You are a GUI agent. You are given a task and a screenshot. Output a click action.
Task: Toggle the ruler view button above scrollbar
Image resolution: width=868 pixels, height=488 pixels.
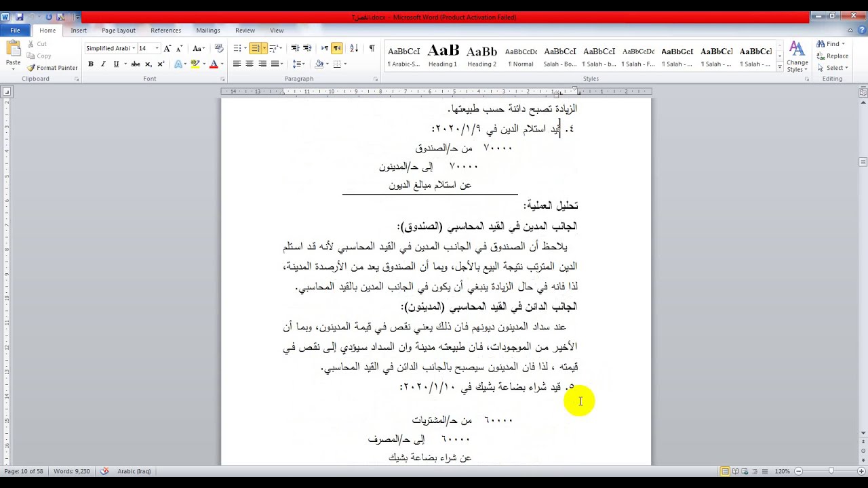point(863,91)
